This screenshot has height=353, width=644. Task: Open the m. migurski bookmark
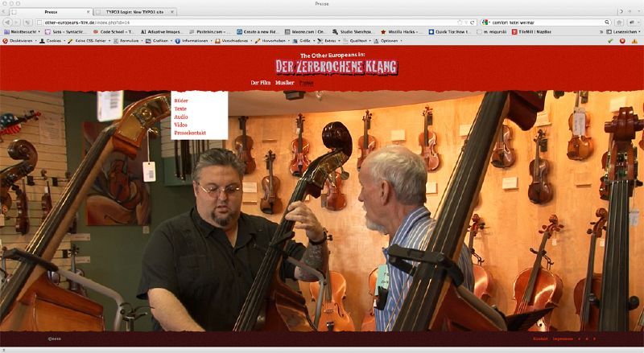(x=492, y=31)
